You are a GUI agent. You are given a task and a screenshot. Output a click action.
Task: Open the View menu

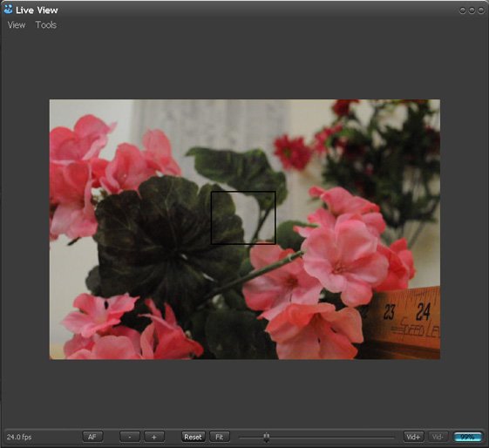[x=17, y=25]
